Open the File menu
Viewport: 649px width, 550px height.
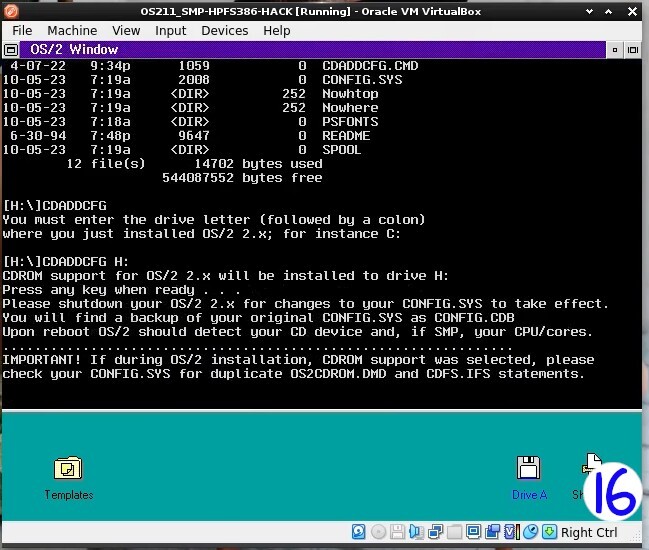(22, 31)
